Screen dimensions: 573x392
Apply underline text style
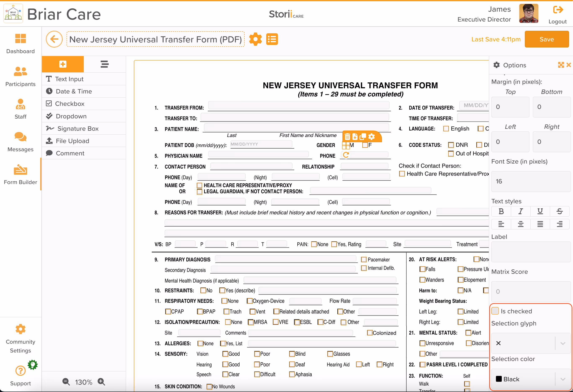click(x=540, y=211)
